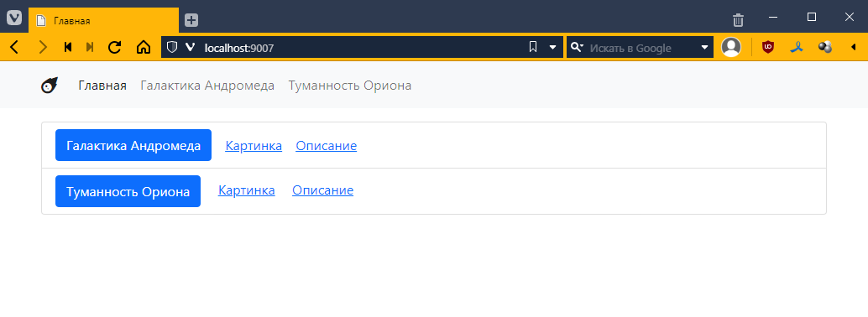Open Туманность Ориона in the navbar

click(350, 86)
